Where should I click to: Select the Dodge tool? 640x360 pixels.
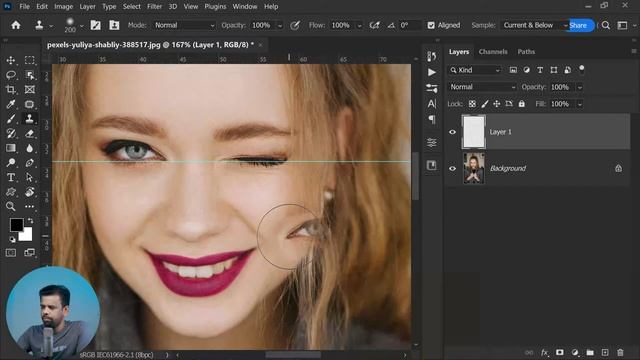(x=11, y=163)
